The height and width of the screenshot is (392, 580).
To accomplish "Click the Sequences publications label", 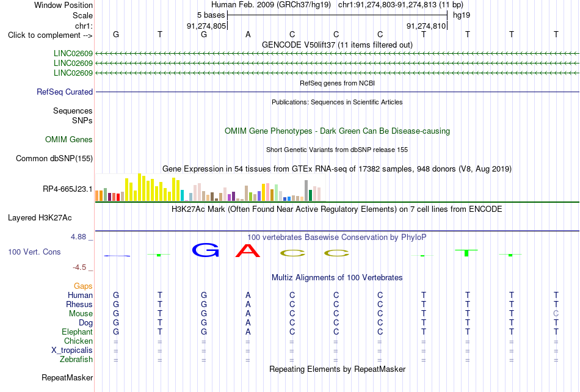I will [73, 111].
